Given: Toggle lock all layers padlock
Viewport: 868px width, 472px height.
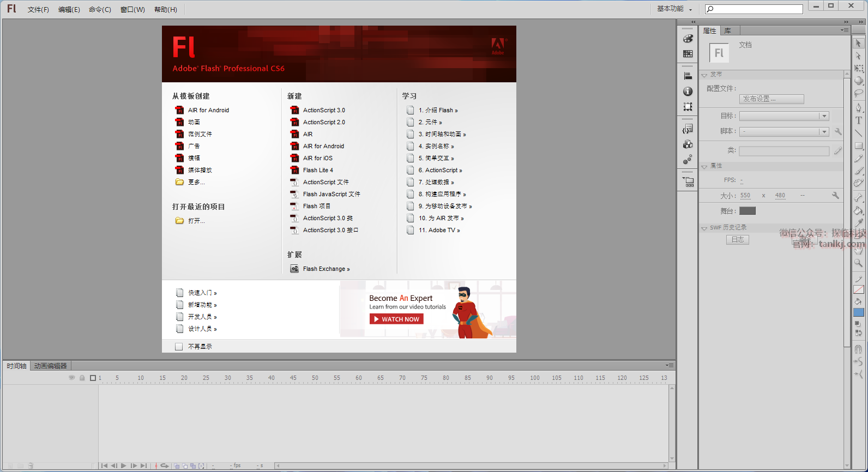Looking at the screenshot, I should pos(82,378).
